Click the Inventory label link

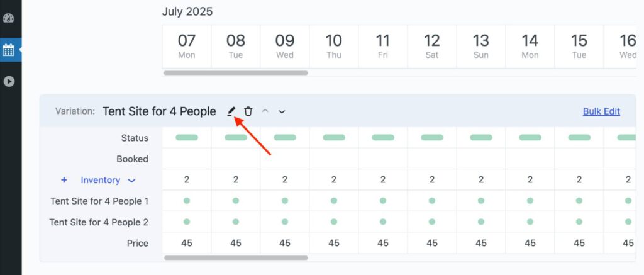click(x=100, y=180)
